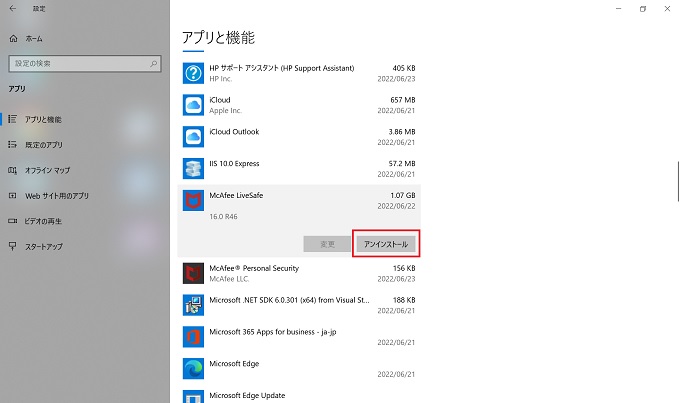
Task: Click the back arrow in Settings title bar
Action: 13,8
